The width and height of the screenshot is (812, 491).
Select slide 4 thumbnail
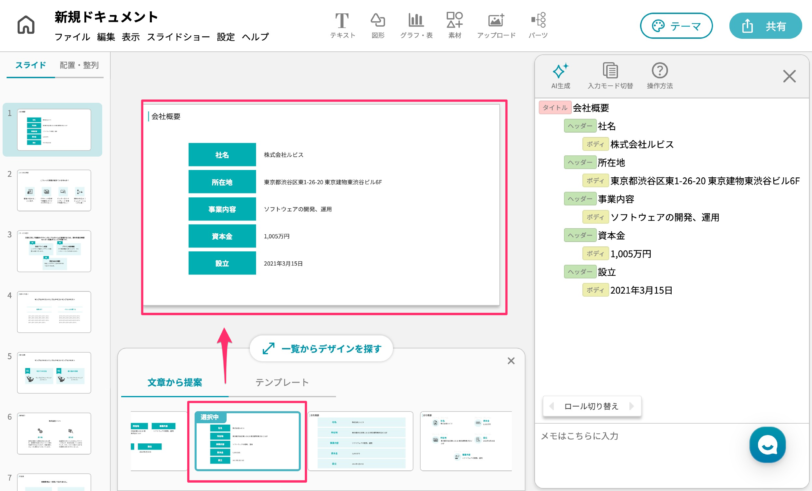click(54, 312)
